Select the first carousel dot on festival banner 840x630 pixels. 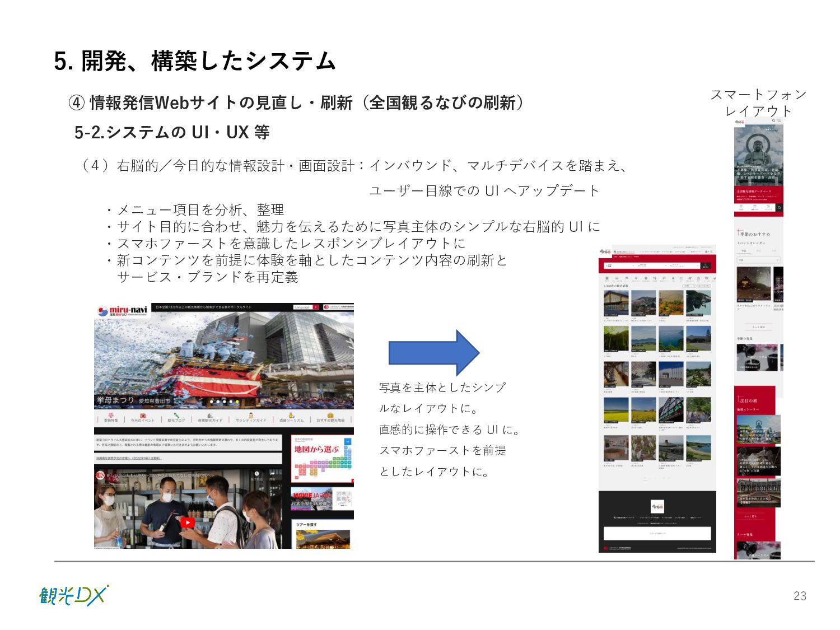click(x=211, y=402)
